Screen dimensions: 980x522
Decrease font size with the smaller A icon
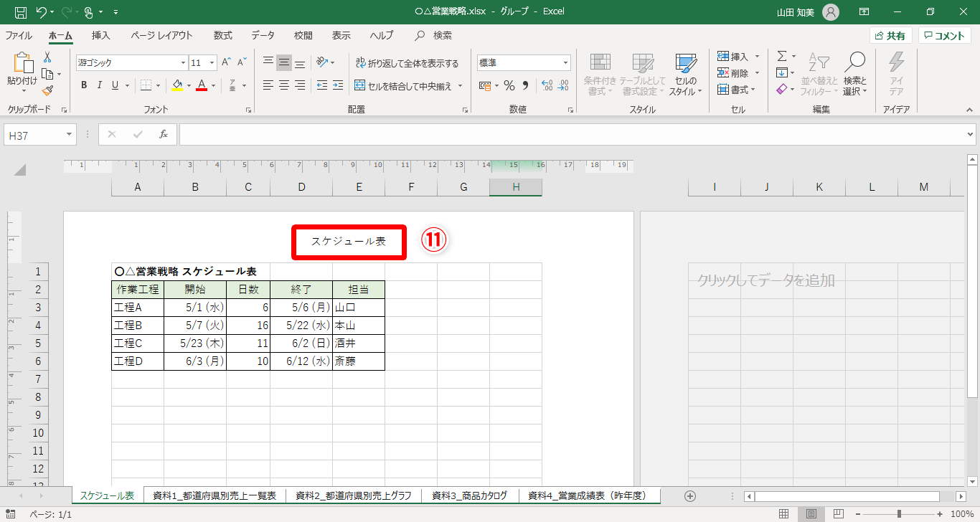pos(242,62)
